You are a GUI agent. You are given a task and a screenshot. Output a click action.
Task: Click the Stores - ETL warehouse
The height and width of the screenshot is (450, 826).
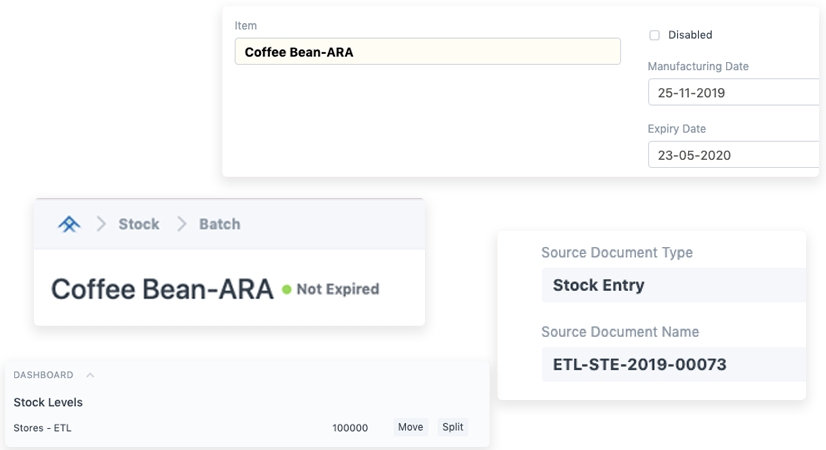[43, 428]
